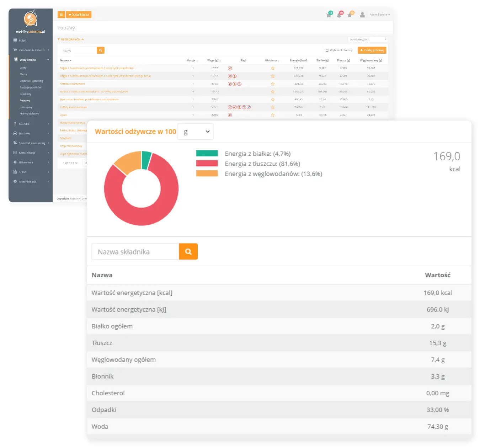This screenshot has height=448, width=480.
Task: Toggle favorite star for Jajecznica z masłem row
Action: tap(273, 100)
